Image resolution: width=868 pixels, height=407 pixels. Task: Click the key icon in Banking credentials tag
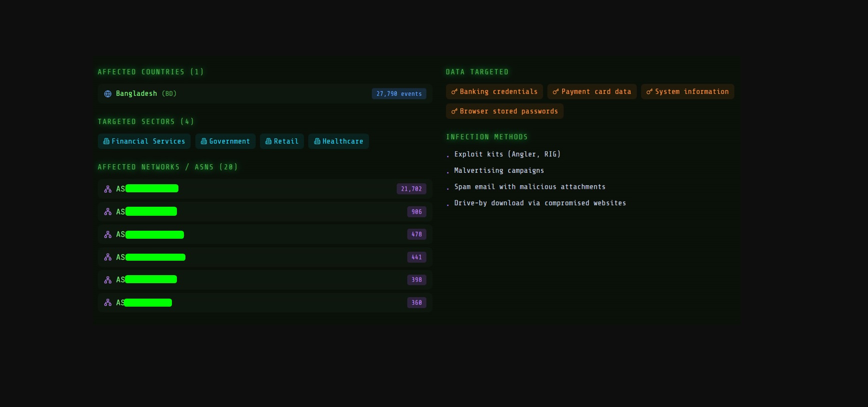(454, 92)
